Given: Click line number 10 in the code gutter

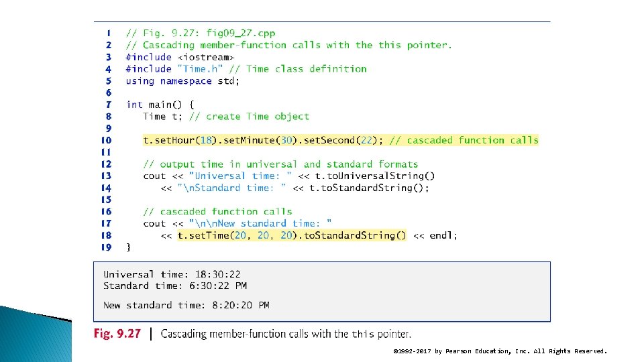Looking at the screenshot, I should pyautogui.click(x=107, y=140).
